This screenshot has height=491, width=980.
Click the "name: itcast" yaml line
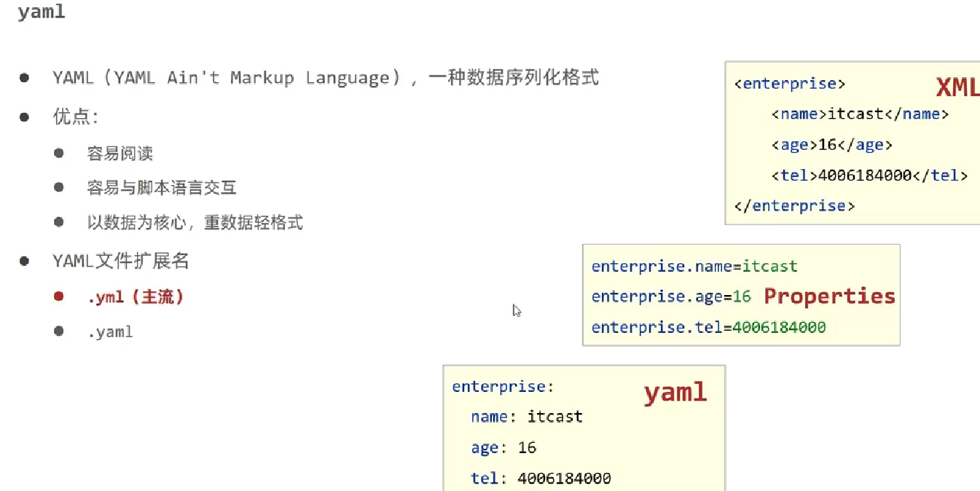point(527,417)
